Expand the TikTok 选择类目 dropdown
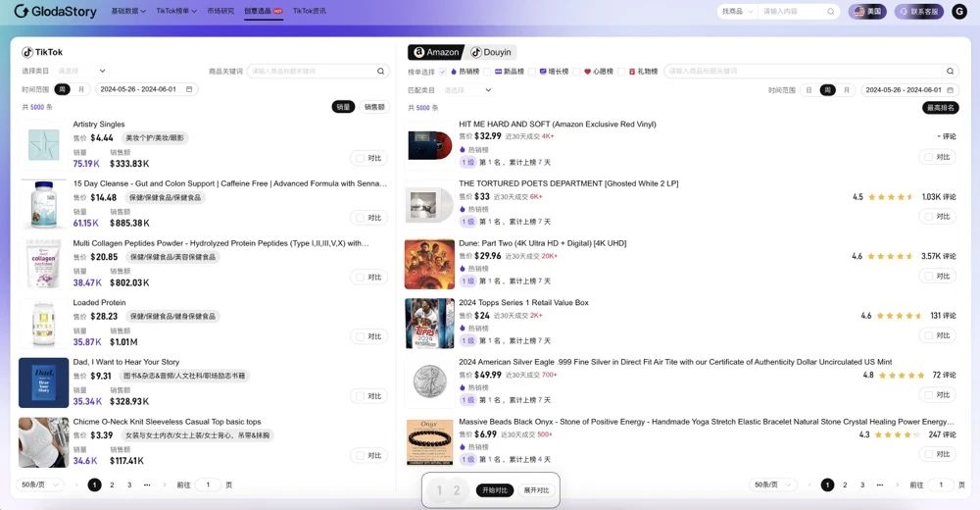The image size is (980, 510). [81, 72]
